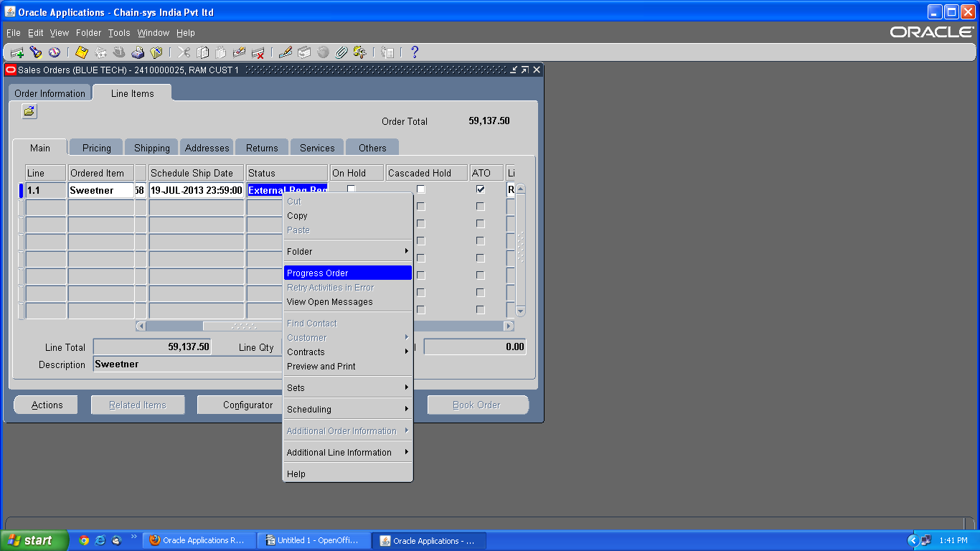This screenshot has width=980, height=551.
Task: Expand the Contracts submenu
Action: click(x=348, y=352)
